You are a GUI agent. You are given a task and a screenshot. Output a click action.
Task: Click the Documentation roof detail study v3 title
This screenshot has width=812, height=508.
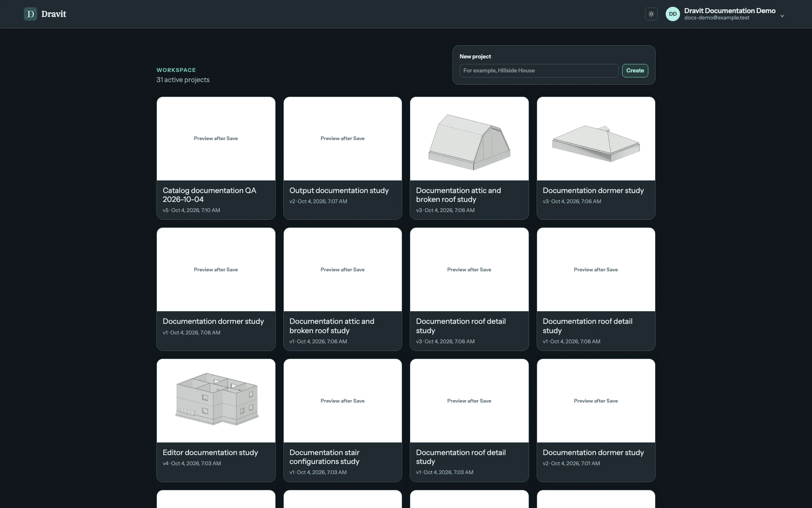tap(461, 326)
